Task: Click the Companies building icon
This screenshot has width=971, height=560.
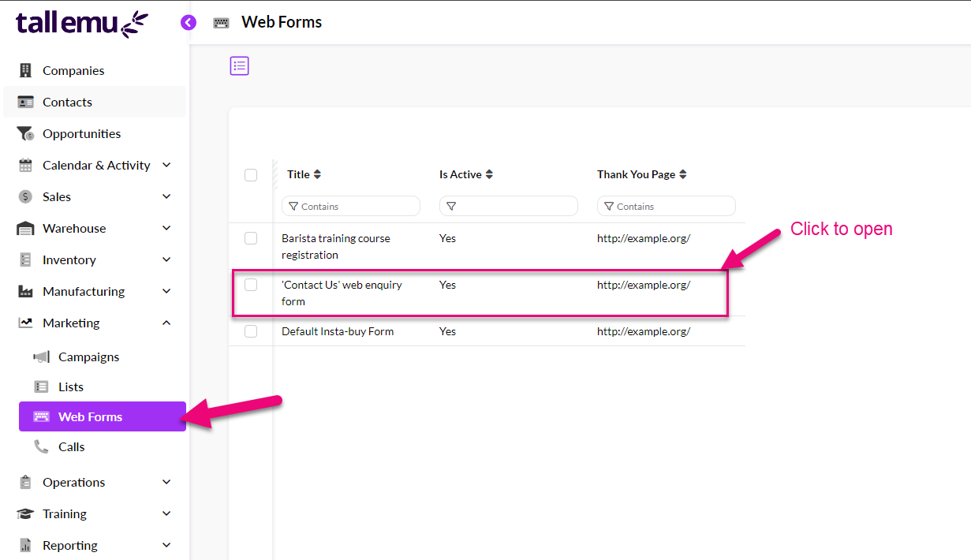Action: click(x=26, y=71)
